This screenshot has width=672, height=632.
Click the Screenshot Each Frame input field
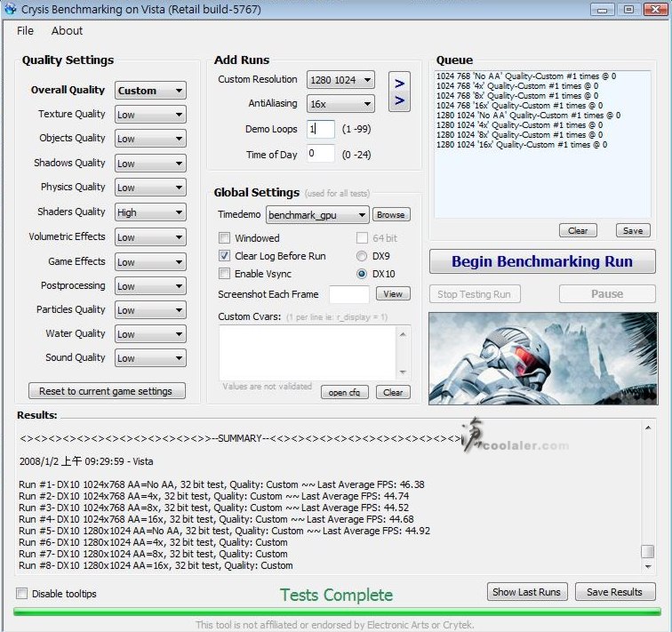[x=348, y=294]
